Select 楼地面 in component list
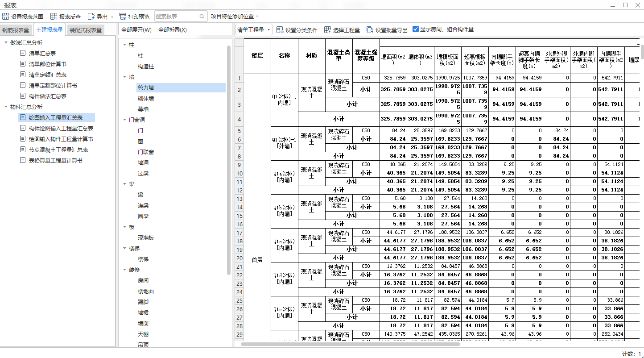 click(146, 291)
